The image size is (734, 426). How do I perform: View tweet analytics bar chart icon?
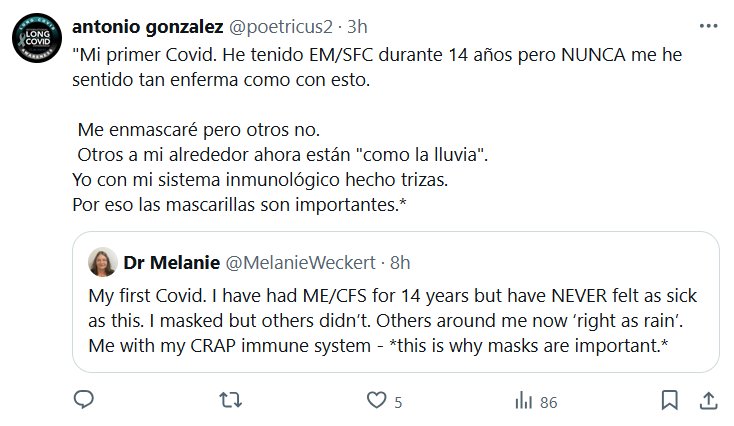pyautogui.click(x=523, y=401)
